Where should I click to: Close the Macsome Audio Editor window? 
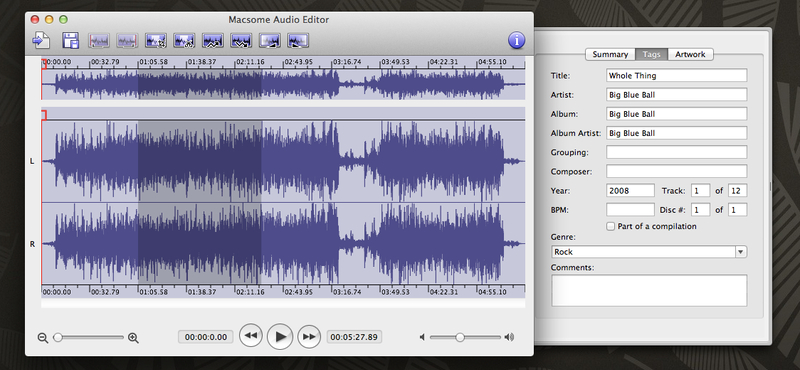coord(35,19)
